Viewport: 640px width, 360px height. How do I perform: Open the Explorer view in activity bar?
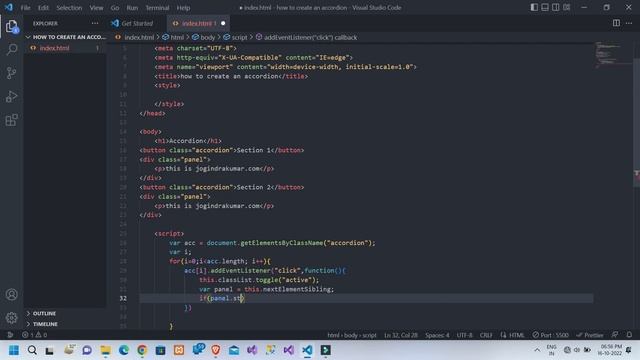(11, 27)
